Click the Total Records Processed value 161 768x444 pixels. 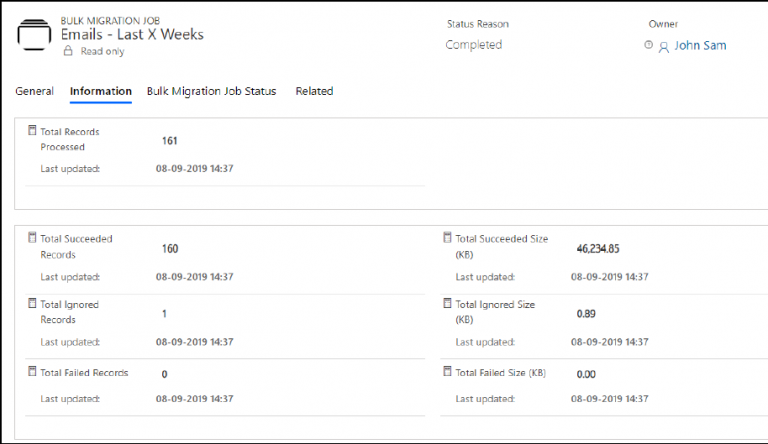170,141
